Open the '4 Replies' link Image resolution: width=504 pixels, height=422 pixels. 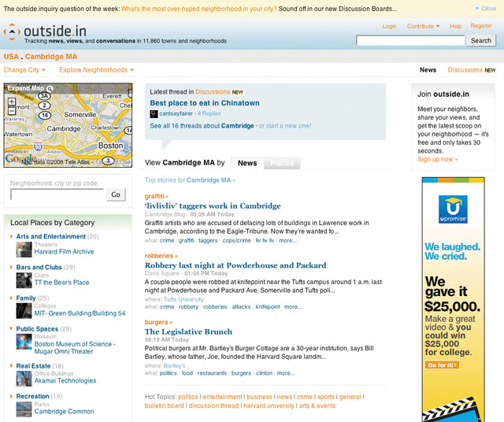(209, 113)
